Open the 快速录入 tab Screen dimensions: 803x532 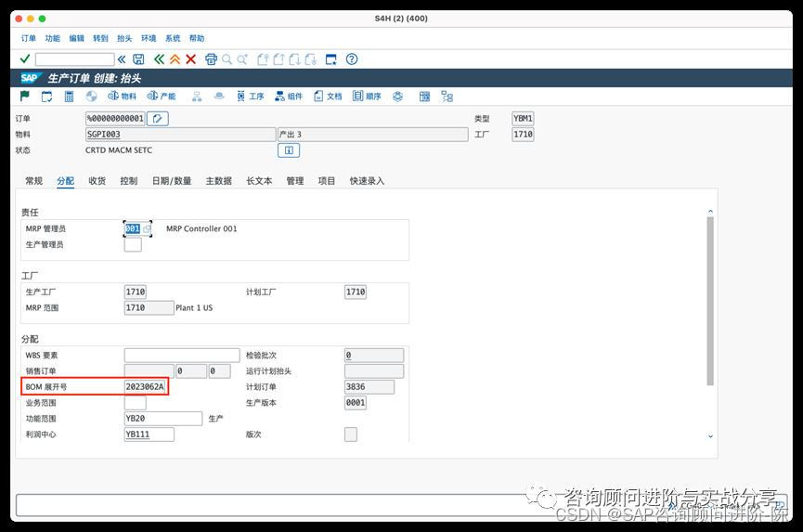coord(367,181)
